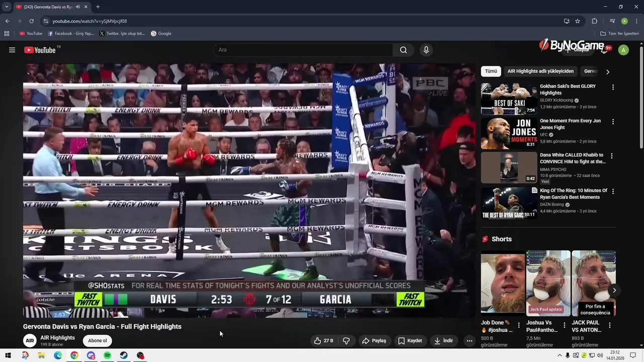644x362 pixels.
Task: Open the tab search dropdown arrow
Action: [7, 7]
